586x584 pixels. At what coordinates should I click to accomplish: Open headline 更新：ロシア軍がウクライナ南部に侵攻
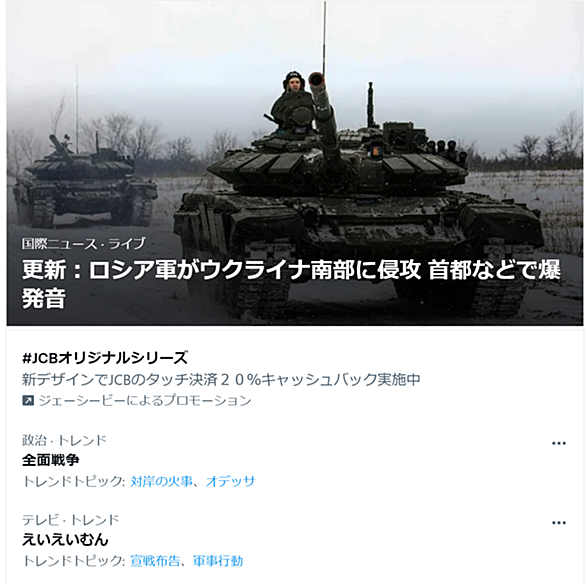pyautogui.click(x=291, y=284)
